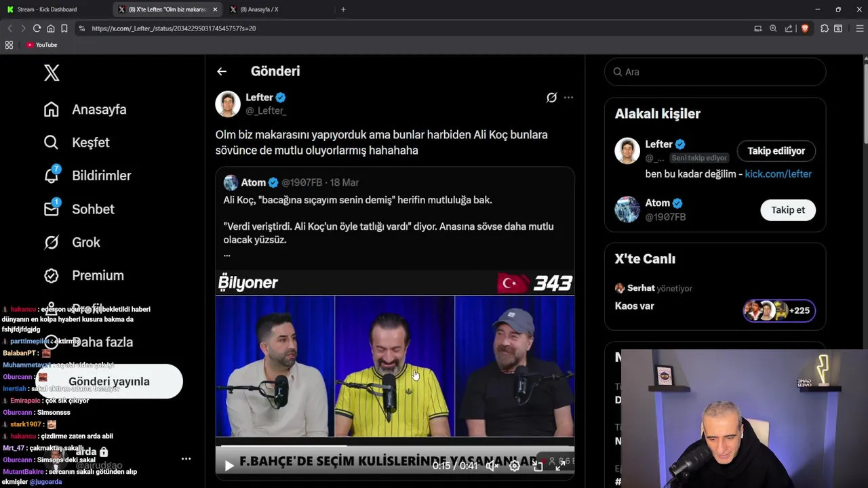Switch to the Stream - Kick Dashboard tab
This screenshot has width=868, height=488.
(54, 9)
